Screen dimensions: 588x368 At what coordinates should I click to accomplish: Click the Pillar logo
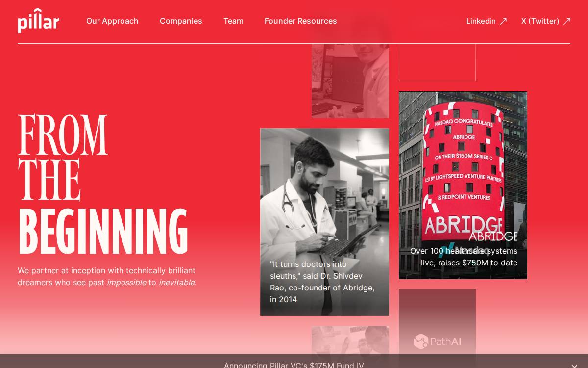tap(38, 21)
